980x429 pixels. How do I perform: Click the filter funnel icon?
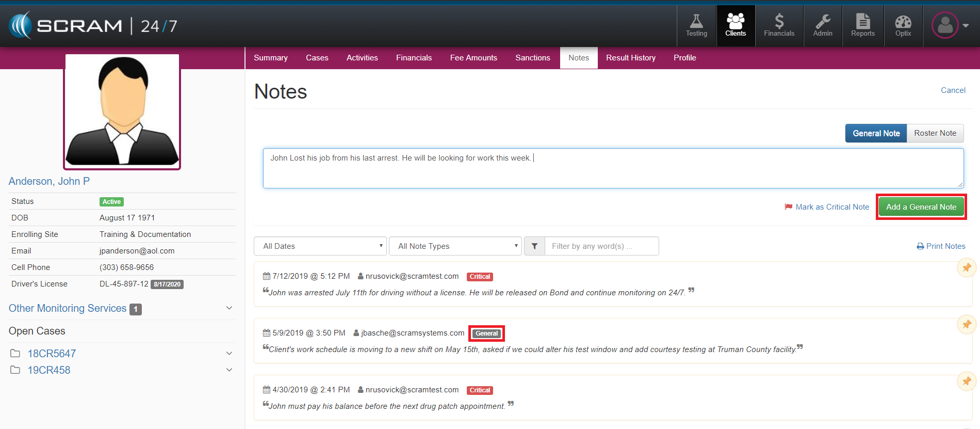point(534,246)
